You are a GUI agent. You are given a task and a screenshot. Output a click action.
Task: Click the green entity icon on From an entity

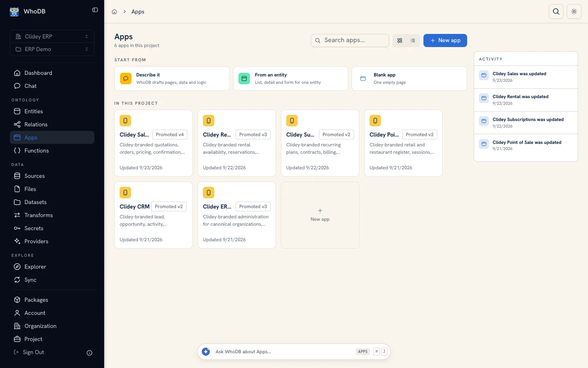point(244,79)
